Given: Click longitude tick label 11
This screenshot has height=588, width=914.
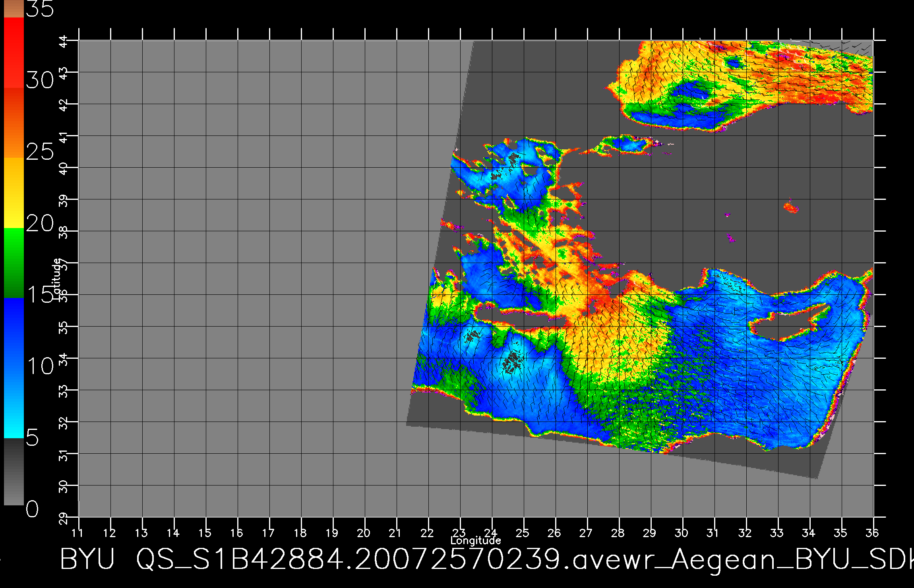Looking at the screenshot, I should (x=77, y=533).
